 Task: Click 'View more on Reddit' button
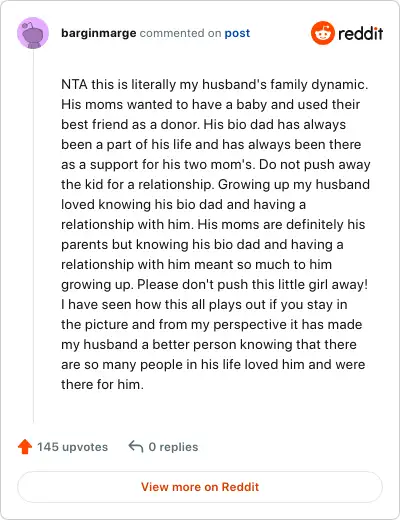point(200,487)
